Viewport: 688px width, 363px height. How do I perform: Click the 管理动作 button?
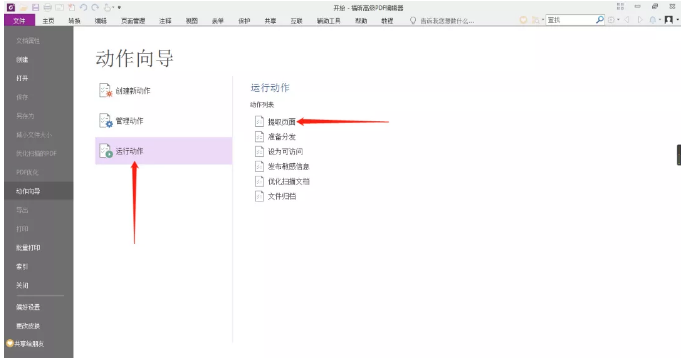pos(164,121)
